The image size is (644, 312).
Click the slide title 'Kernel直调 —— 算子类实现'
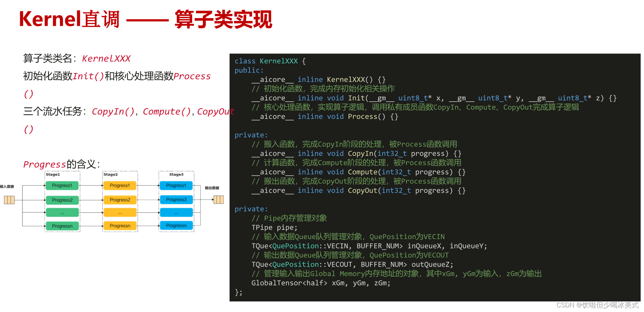click(145, 19)
